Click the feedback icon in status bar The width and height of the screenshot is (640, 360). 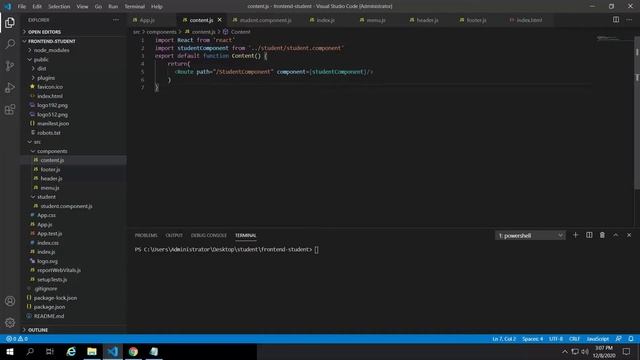pyautogui.click(x=619, y=339)
